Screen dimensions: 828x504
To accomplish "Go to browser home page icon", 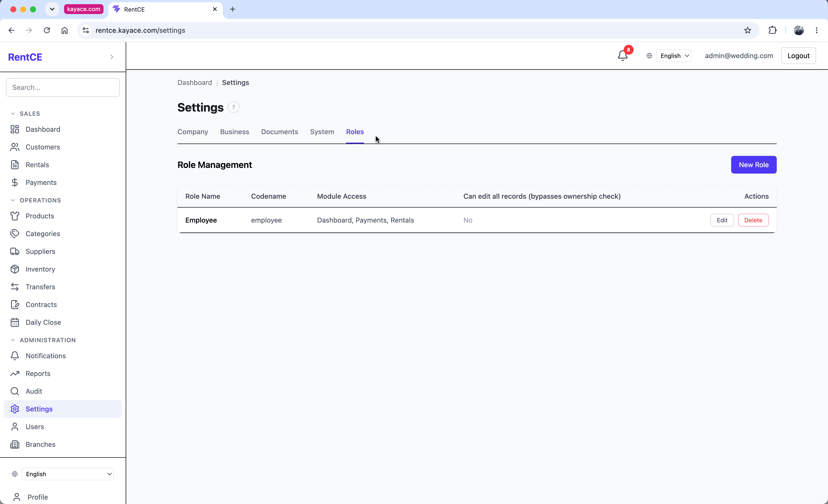I will (x=65, y=30).
